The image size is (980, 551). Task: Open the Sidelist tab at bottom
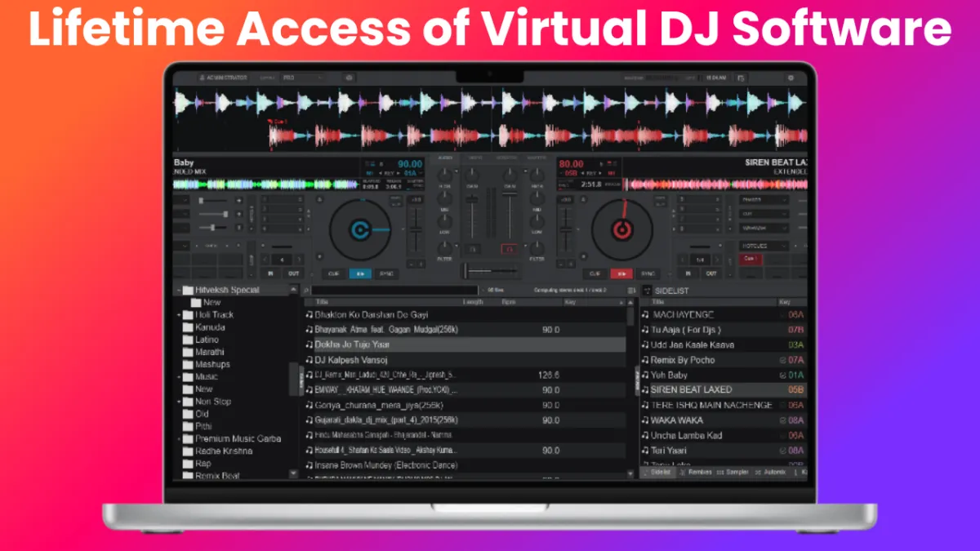(658, 472)
